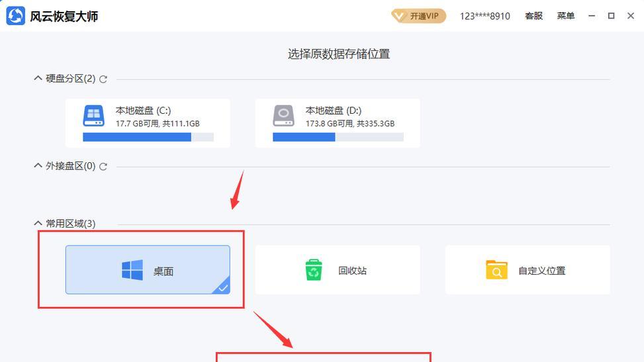Click the 风云恢复大师 title text

pos(64,17)
